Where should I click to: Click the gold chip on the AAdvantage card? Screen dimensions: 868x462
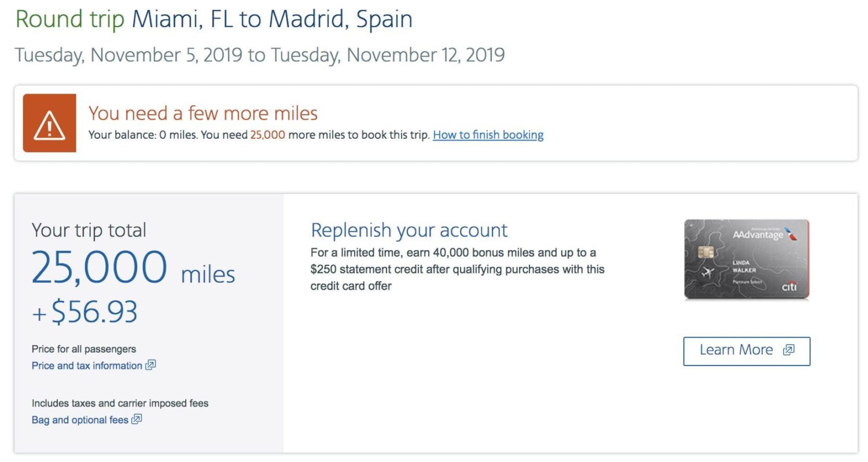[705, 252]
